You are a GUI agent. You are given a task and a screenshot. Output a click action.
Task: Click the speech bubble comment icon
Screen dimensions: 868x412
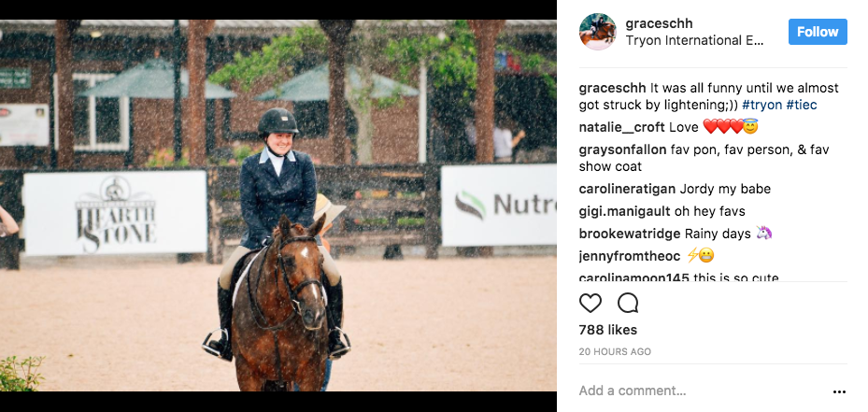point(628,303)
